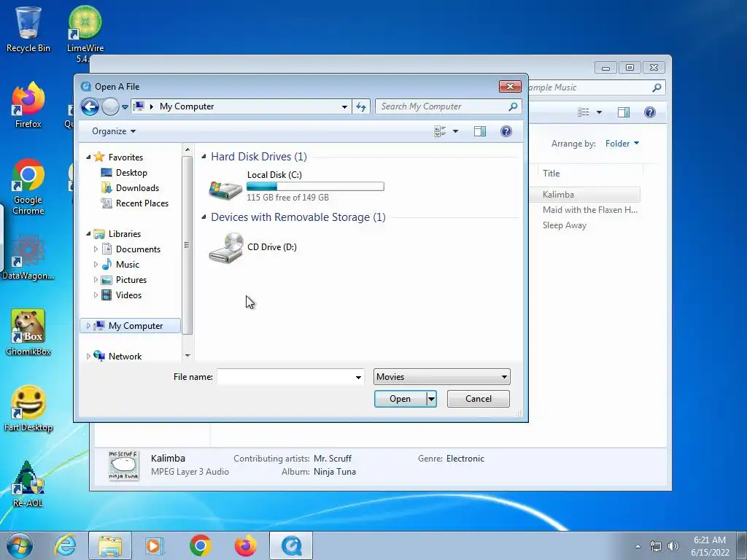Expand the My Computer tree node
Screen dimensions: 747x560
pyautogui.click(x=88, y=326)
